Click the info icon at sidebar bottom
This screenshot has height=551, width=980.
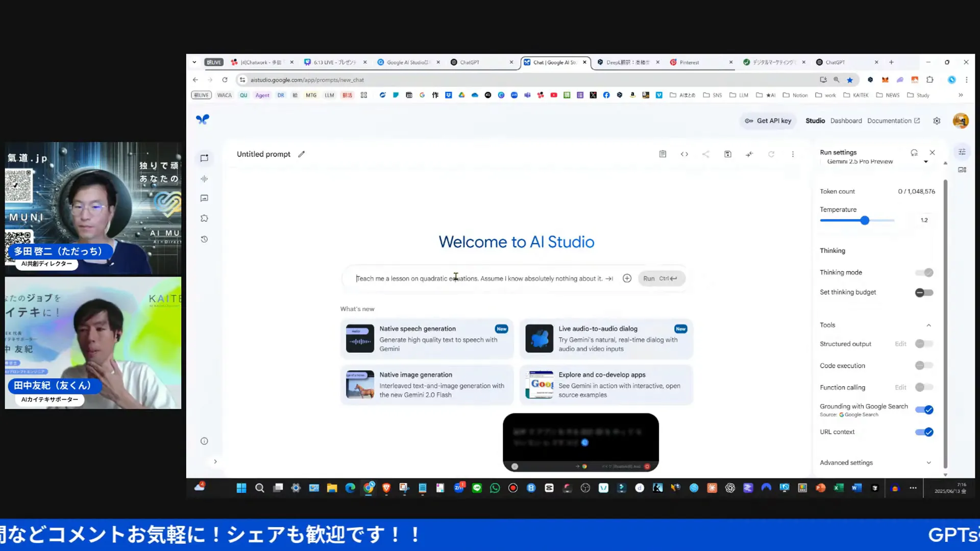coord(204,441)
